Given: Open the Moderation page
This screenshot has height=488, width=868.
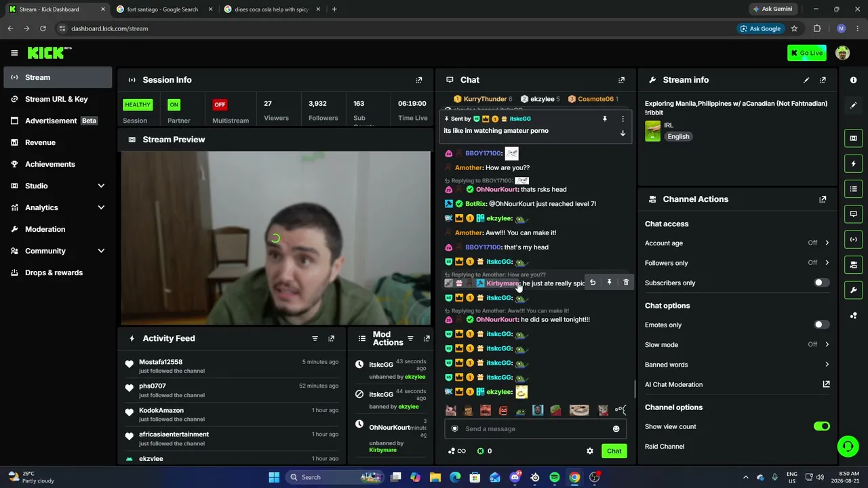Looking at the screenshot, I should 58,229.
